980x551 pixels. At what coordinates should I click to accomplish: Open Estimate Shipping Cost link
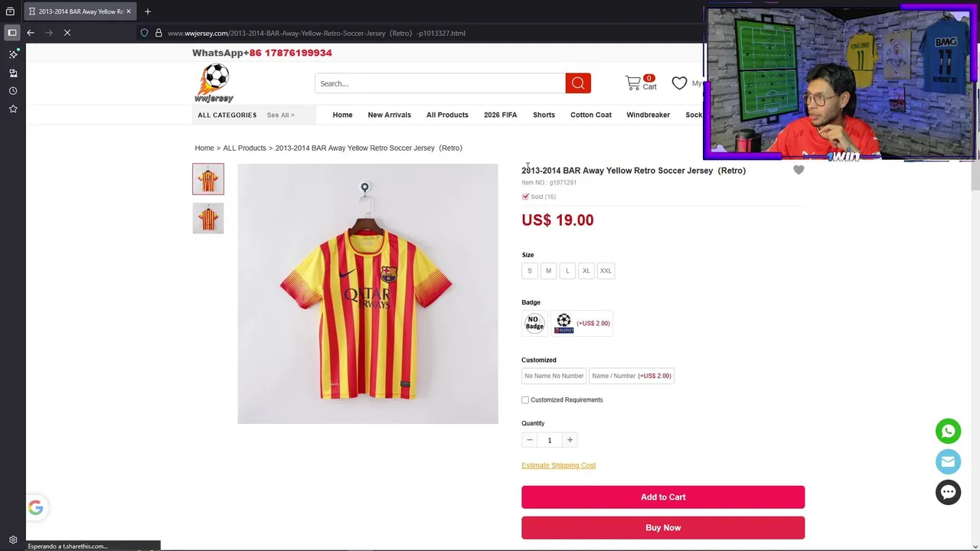558,465
